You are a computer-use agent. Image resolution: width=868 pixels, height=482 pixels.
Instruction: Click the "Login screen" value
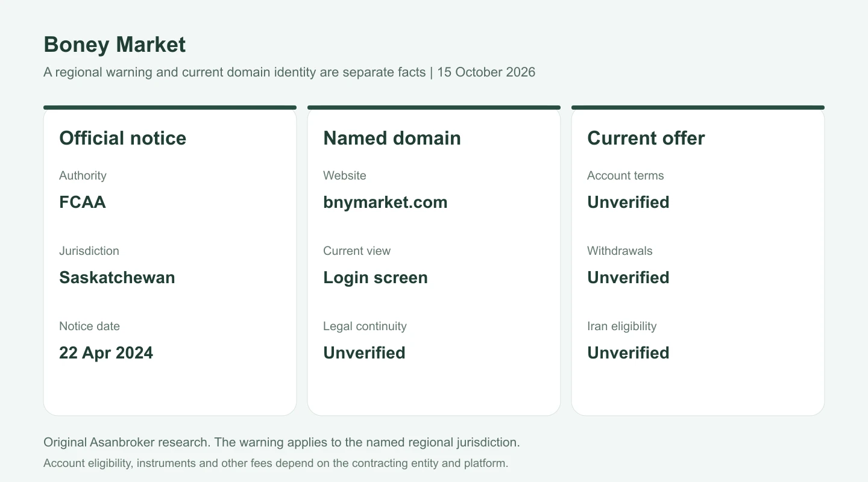[x=376, y=277]
